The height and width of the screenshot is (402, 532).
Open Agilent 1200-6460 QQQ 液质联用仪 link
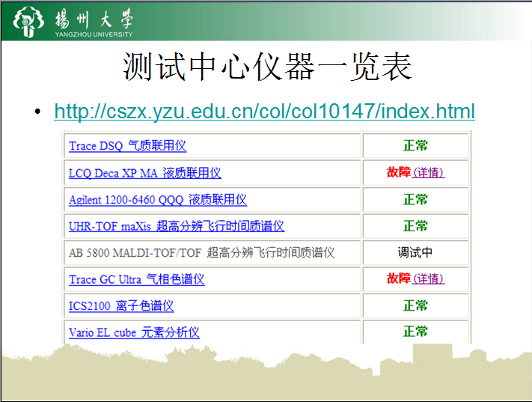coord(158,200)
